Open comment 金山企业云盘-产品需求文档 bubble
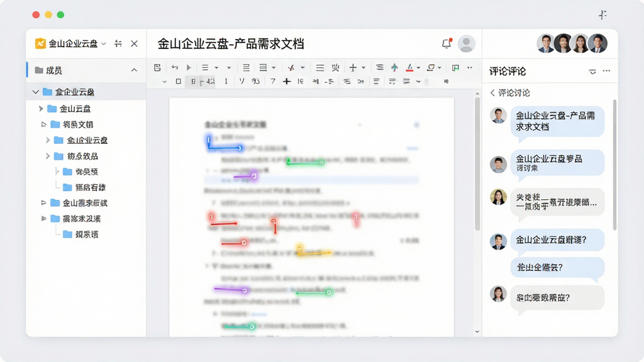Image resolution: width=644 pixels, height=362 pixels. (x=557, y=121)
